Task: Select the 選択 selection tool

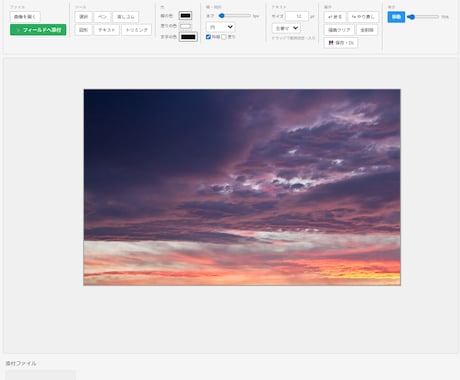Action: [x=83, y=17]
